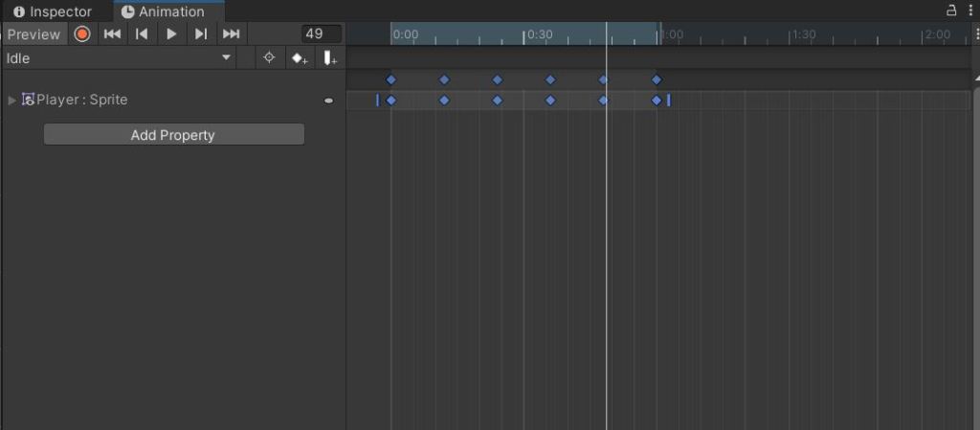Open the Idle clip dropdown
Viewport: 980px width, 430px height.
click(119, 58)
